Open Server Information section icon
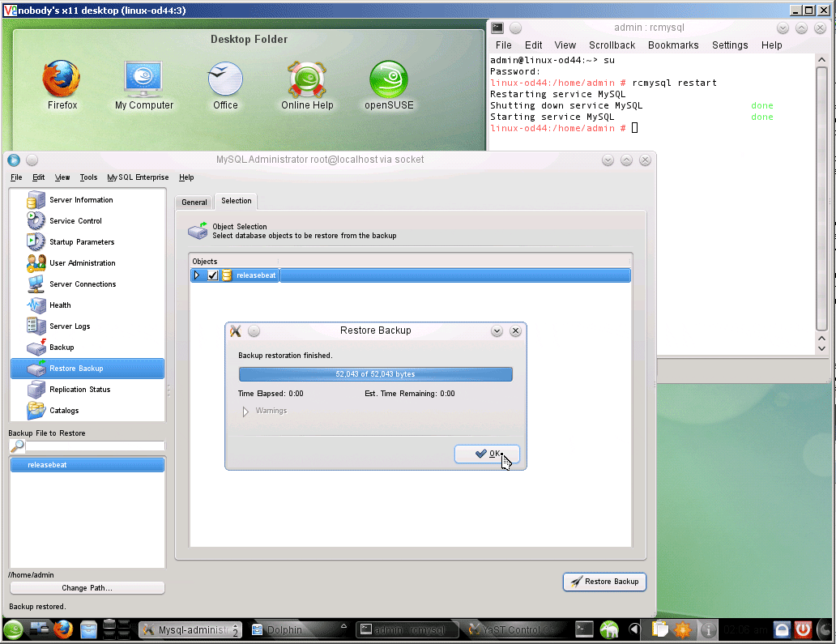The image size is (836, 644). click(x=36, y=200)
